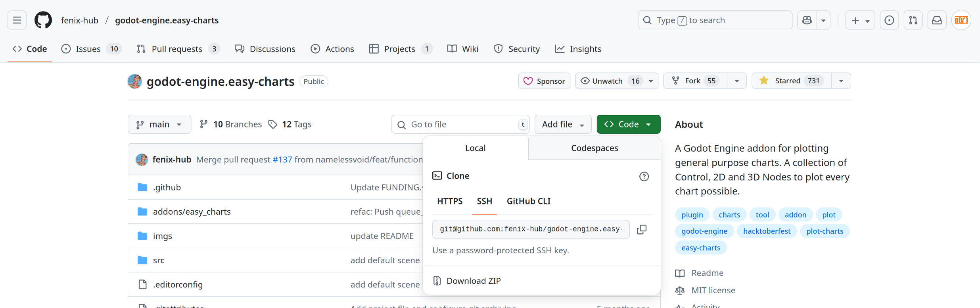Open the Clone help question mark icon
This screenshot has height=308, width=980.
coord(644,177)
